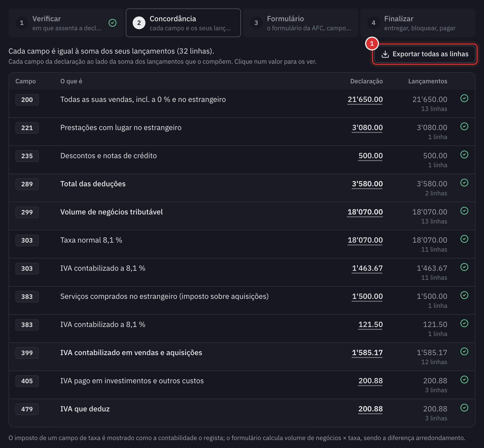
Task: Click check icon in the 121.50 row
Action: coord(464,323)
